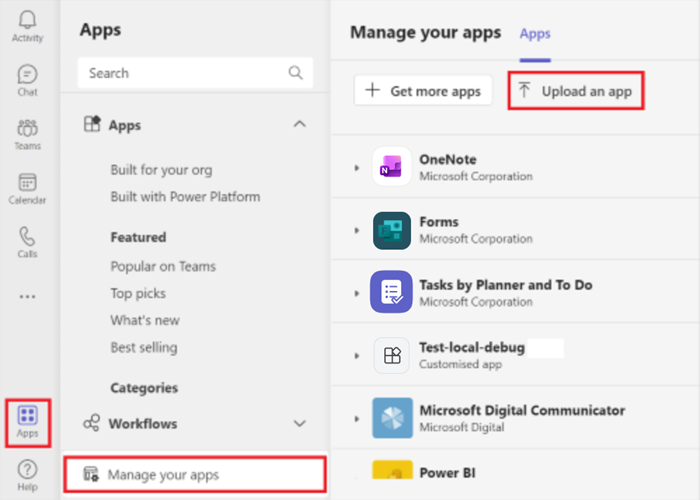This screenshot has height=500, width=700.
Task: Select the Forms app name
Action: point(439,222)
